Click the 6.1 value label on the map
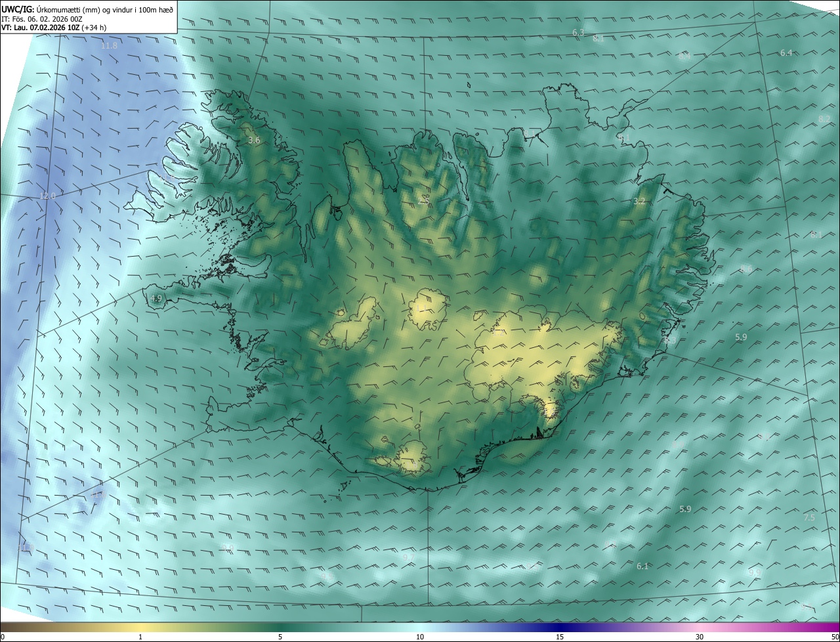This screenshot has height=642, width=840. click(x=642, y=566)
